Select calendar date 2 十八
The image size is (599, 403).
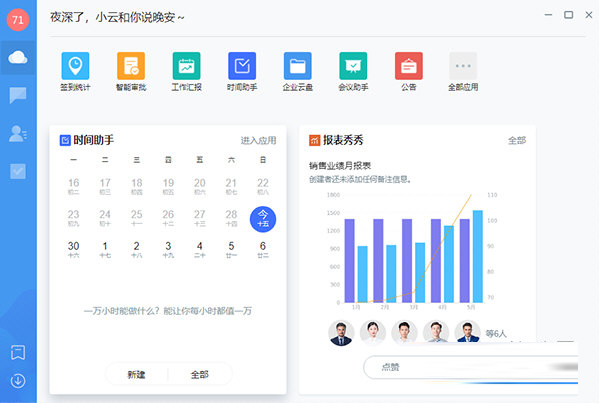pos(137,250)
